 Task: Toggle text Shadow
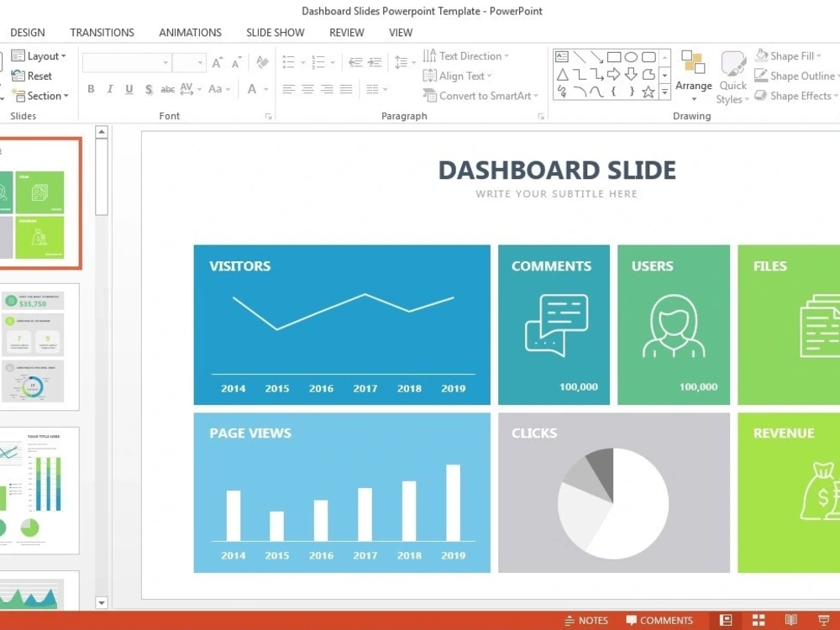click(x=149, y=89)
